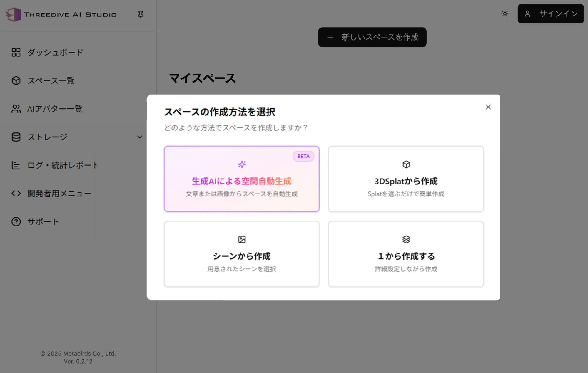Click the AIアバター一覧 people icon
The width and height of the screenshot is (588, 373).
click(x=16, y=109)
